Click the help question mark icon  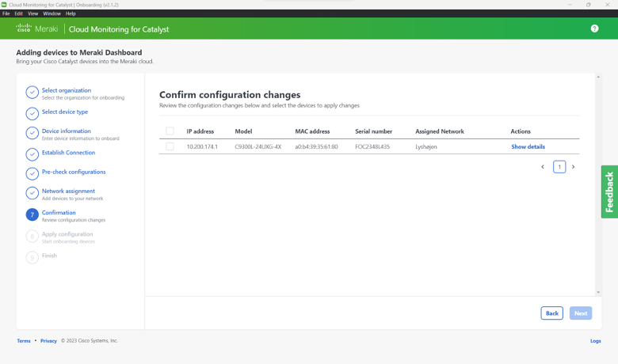[594, 28]
